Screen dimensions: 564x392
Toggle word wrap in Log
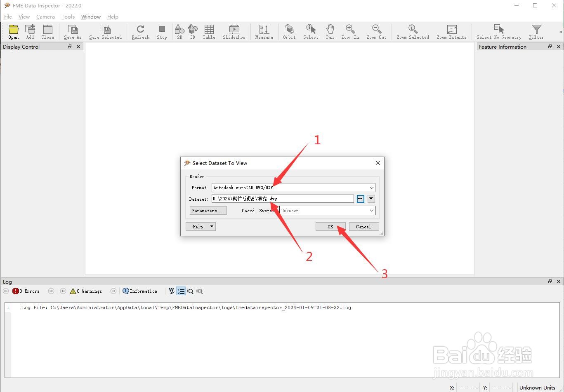(x=172, y=291)
